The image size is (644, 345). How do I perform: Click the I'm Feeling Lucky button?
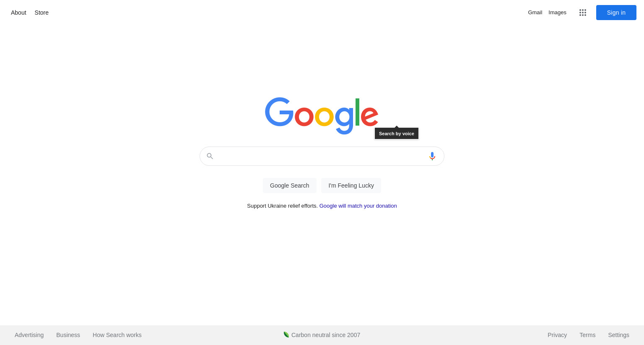click(x=351, y=185)
